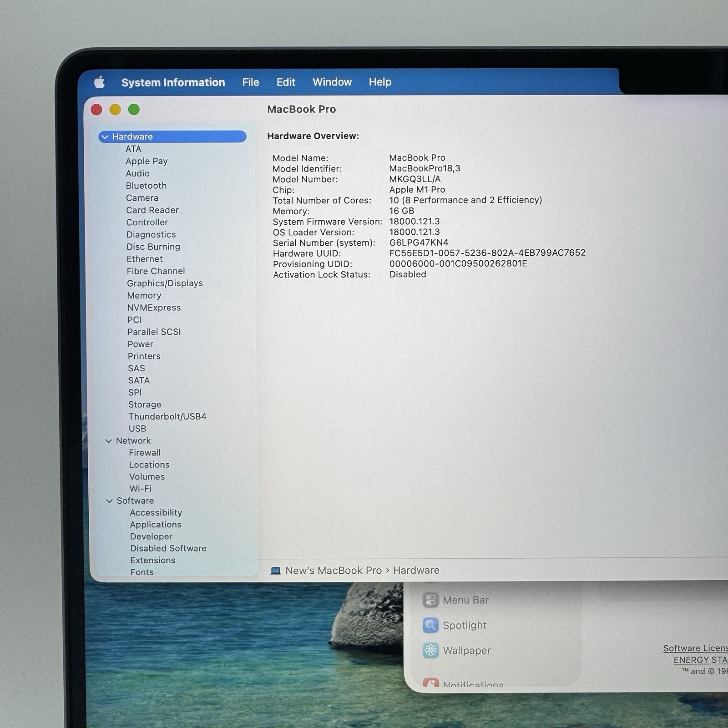This screenshot has width=728, height=728.
Task: Select Software category in the sidebar
Action: [135, 501]
